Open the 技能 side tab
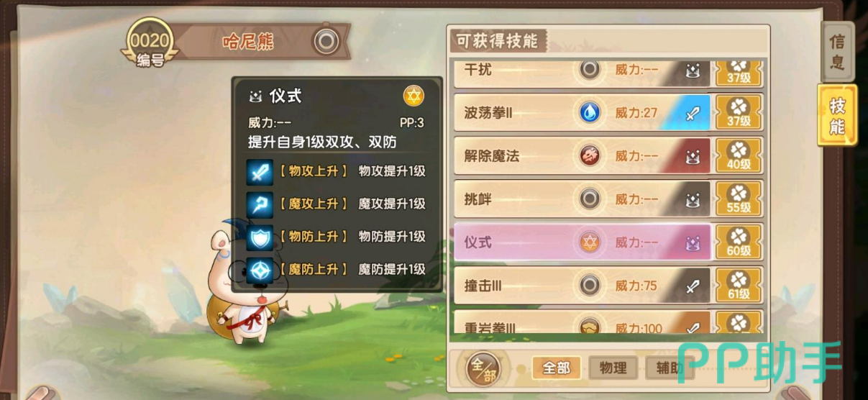Image resolution: width=868 pixels, height=400 pixels. 837,115
